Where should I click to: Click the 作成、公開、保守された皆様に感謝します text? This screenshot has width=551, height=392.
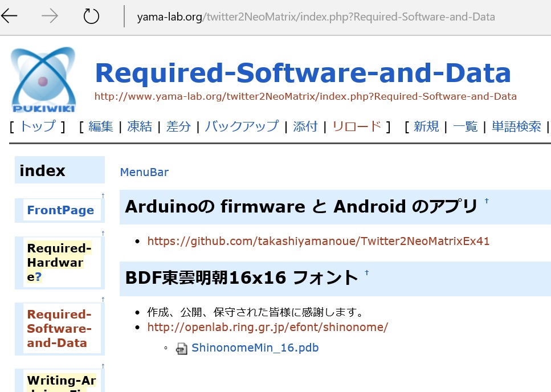(x=255, y=312)
